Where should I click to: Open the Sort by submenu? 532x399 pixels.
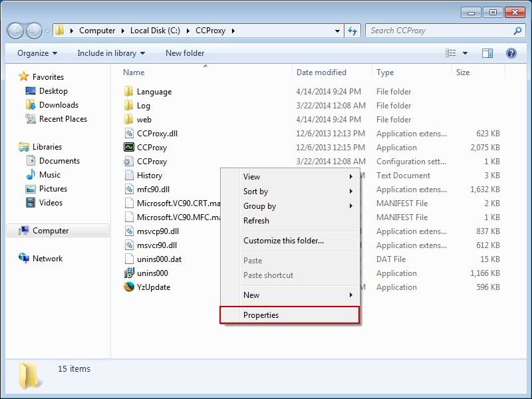click(290, 191)
